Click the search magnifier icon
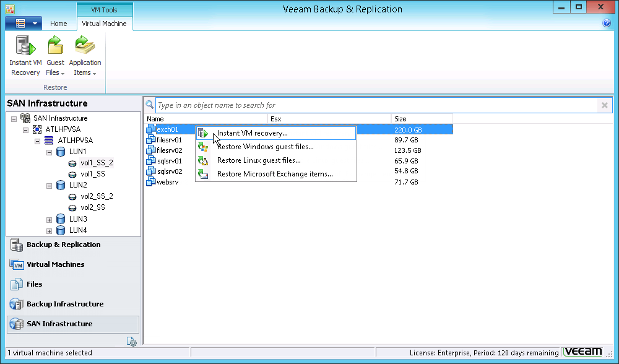 click(150, 105)
